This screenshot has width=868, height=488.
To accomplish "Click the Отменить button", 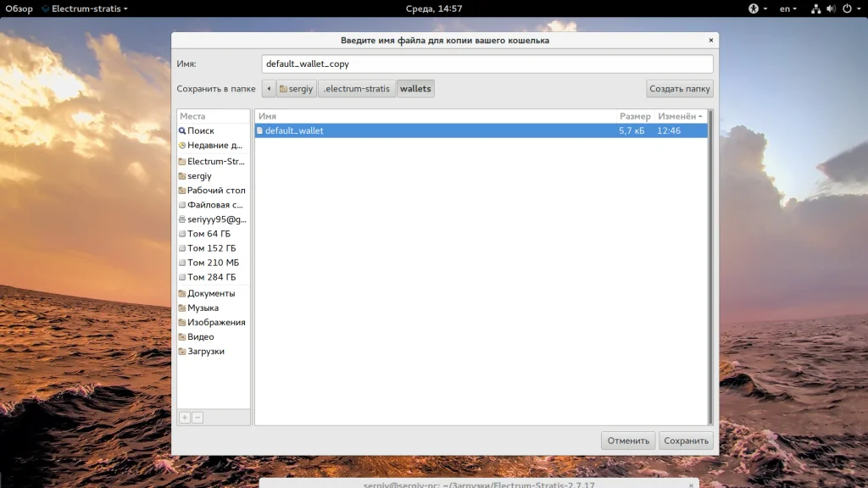I will tap(628, 441).
